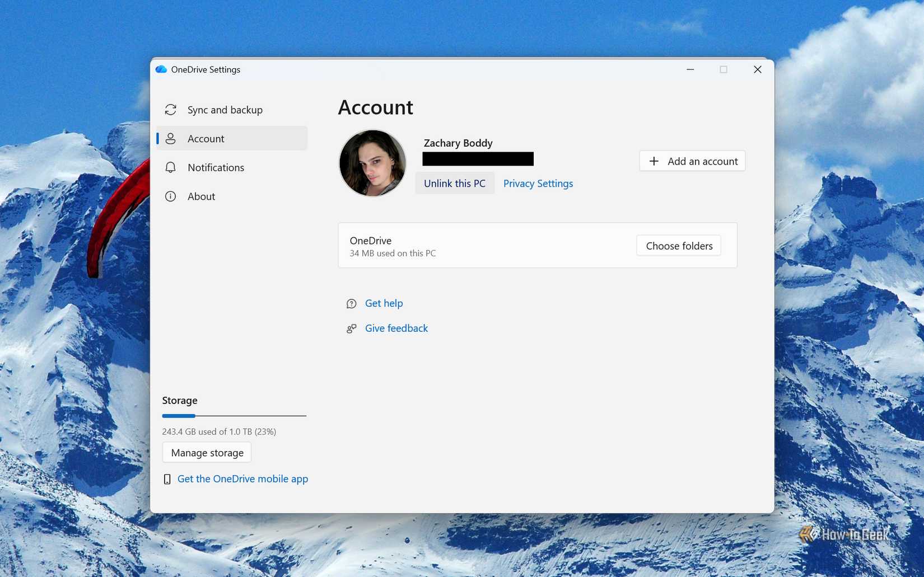
Task: Click the Add an account button
Action: (x=692, y=161)
